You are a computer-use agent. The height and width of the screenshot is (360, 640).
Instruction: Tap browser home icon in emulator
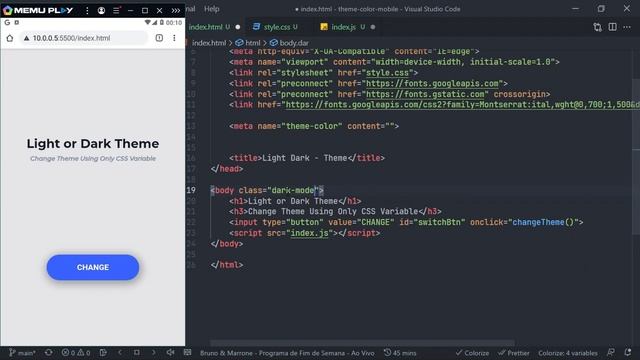[x=10, y=38]
